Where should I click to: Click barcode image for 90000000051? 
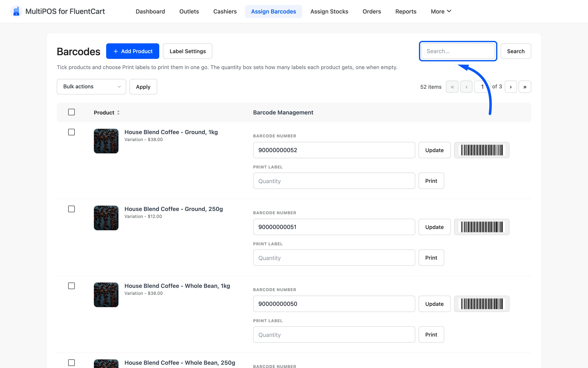[482, 227]
